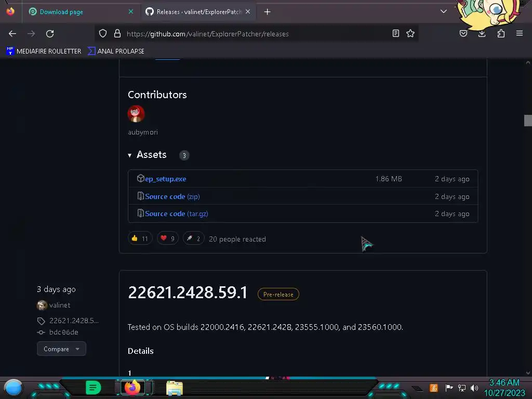Open network tray icon

point(462,388)
